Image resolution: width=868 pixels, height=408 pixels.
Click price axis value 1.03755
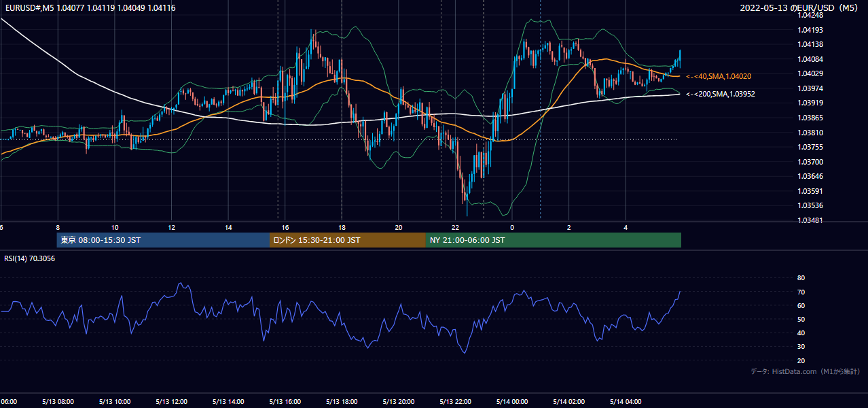pos(810,147)
